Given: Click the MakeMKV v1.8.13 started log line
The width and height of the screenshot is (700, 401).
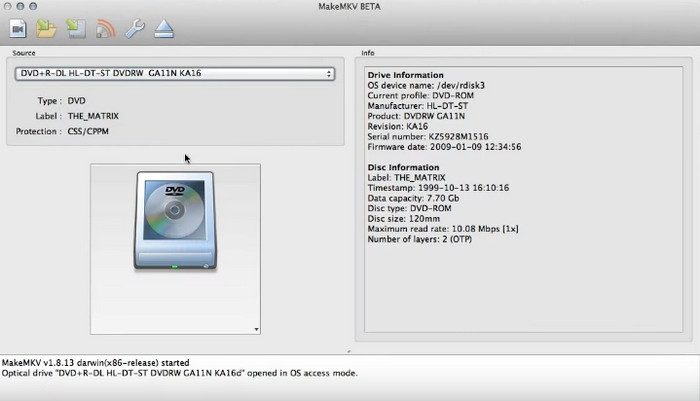Looking at the screenshot, I should (x=96, y=363).
